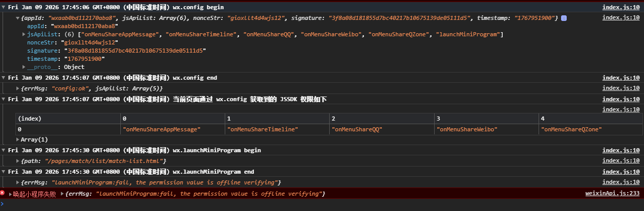Click the signature property line in the object
Image resolution: width=644 pixels, height=211 pixels.
pyautogui.click(x=117, y=51)
